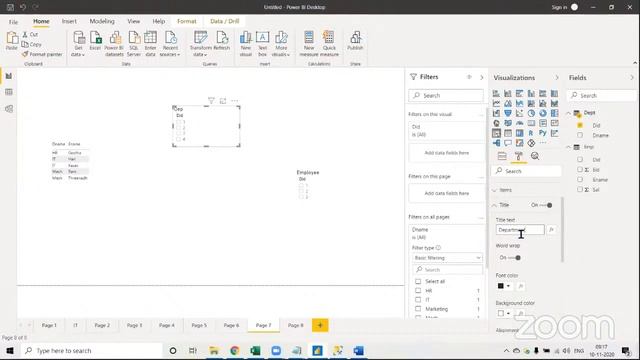
Task: Open the Format paint roller tab
Action: coord(518,156)
